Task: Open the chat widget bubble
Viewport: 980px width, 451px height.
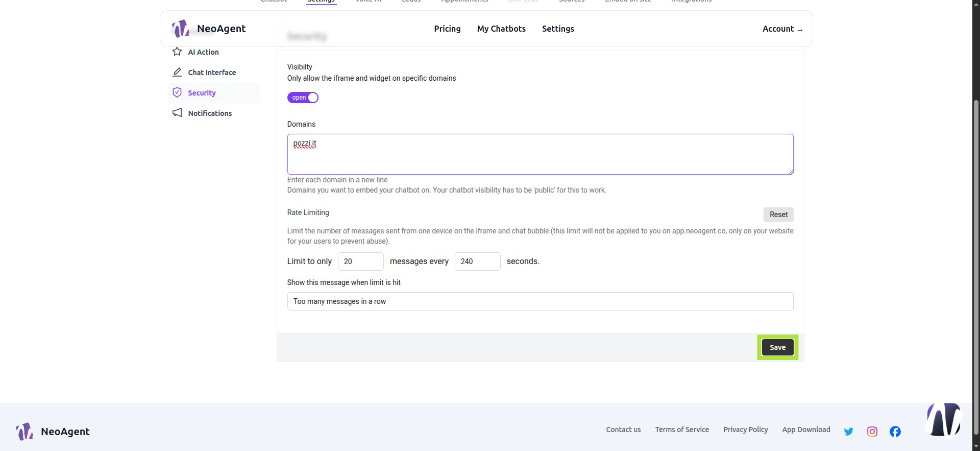Action: 944,420
